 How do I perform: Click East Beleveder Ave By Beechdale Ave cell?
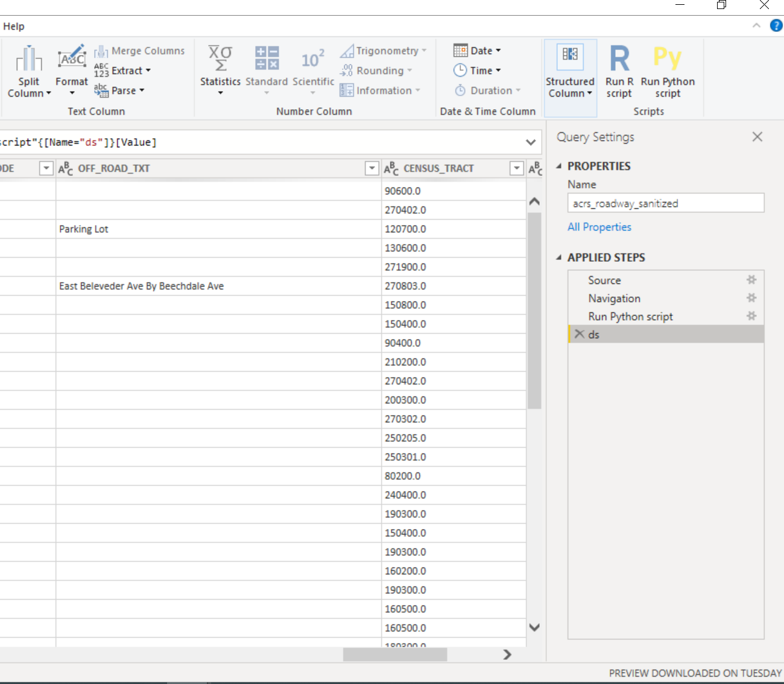218,286
